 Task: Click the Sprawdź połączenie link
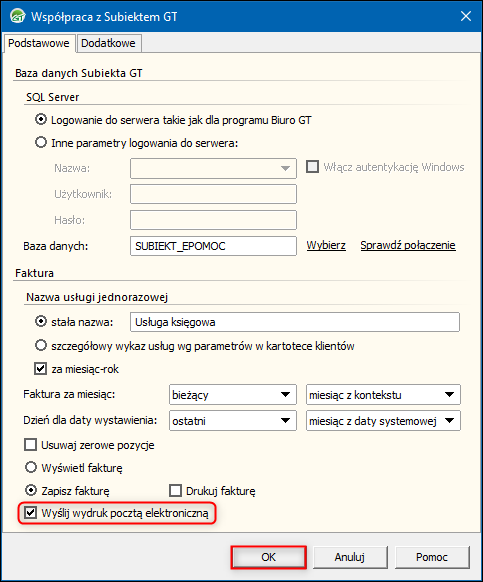coord(408,245)
